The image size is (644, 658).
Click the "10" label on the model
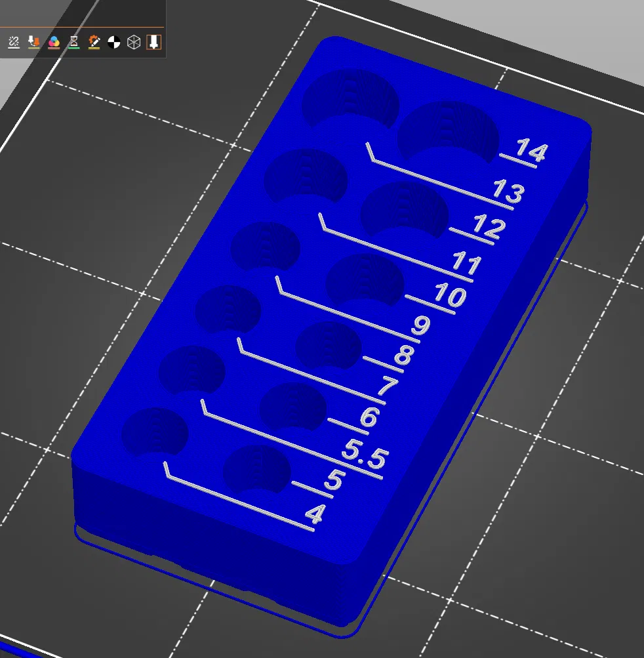coord(450,294)
